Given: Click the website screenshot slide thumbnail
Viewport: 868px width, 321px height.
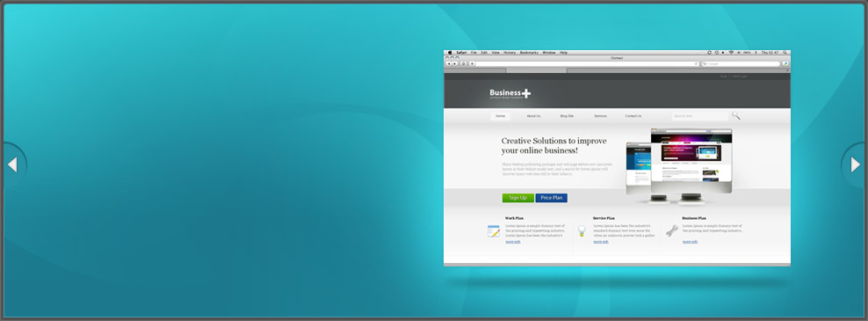Looking at the screenshot, I should [618, 158].
